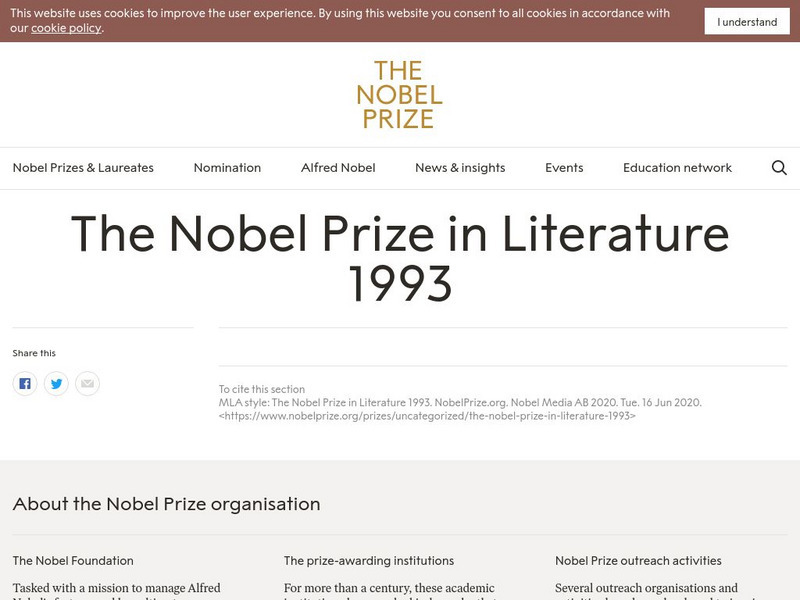Open the Nomination menu
The image size is (800, 600).
click(227, 168)
